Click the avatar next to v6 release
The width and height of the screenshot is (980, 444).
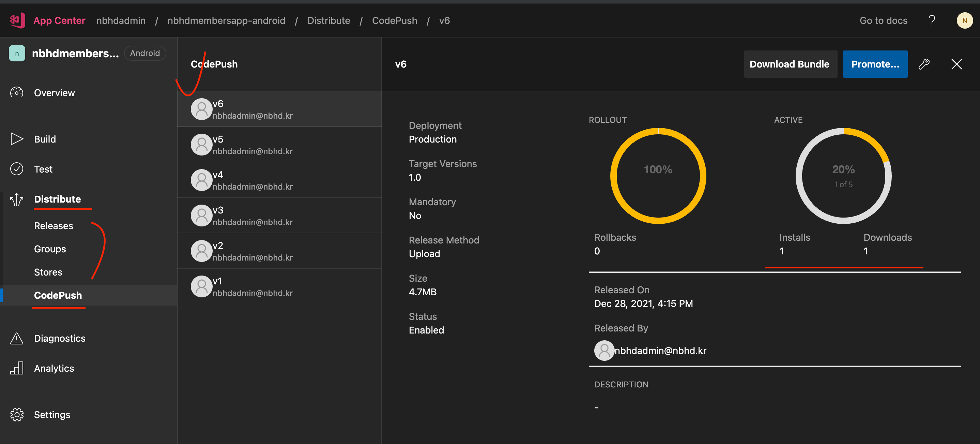[201, 109]
